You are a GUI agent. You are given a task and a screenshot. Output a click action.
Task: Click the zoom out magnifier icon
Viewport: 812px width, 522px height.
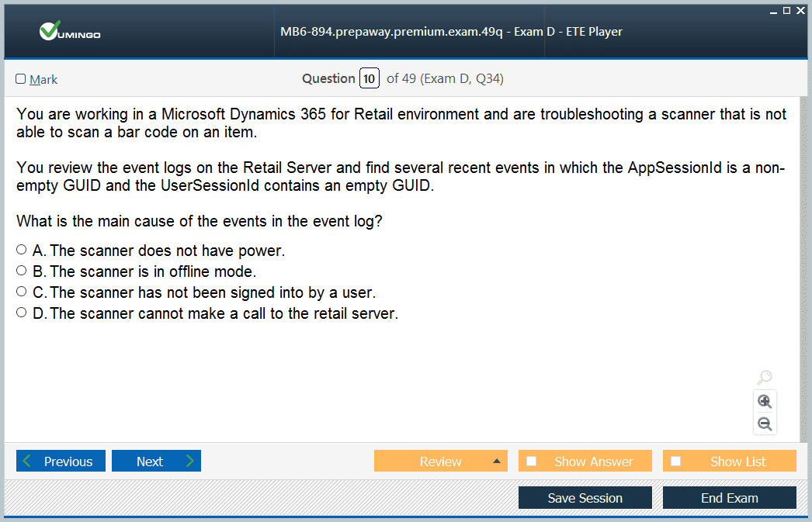click(765, 424)
